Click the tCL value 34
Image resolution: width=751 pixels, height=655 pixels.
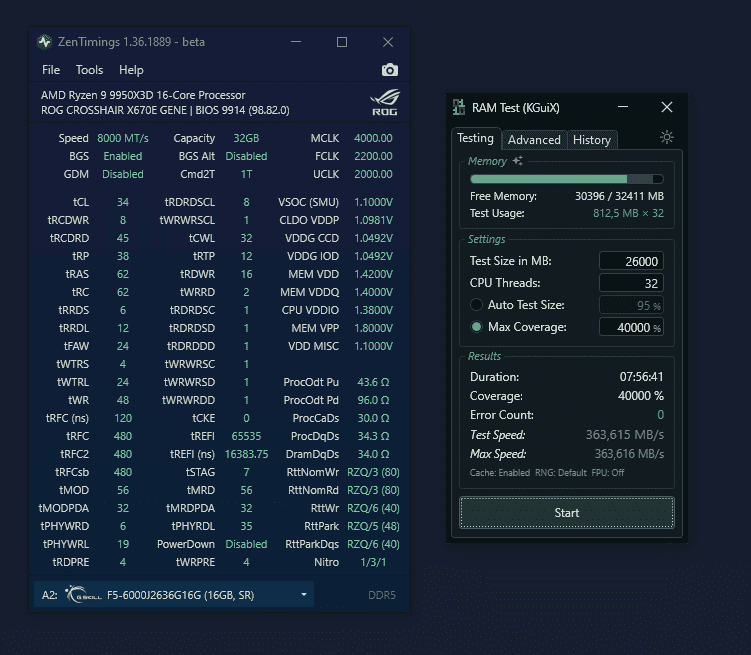point(123,202)
